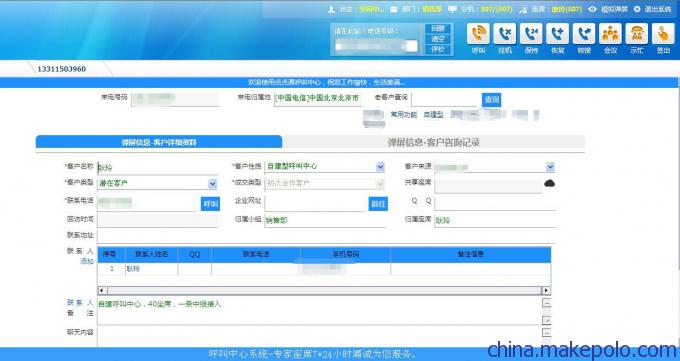Toggle the 模拟弹屏 eye icon
Viewport: 680px width, 361px height.
point(592,9)
